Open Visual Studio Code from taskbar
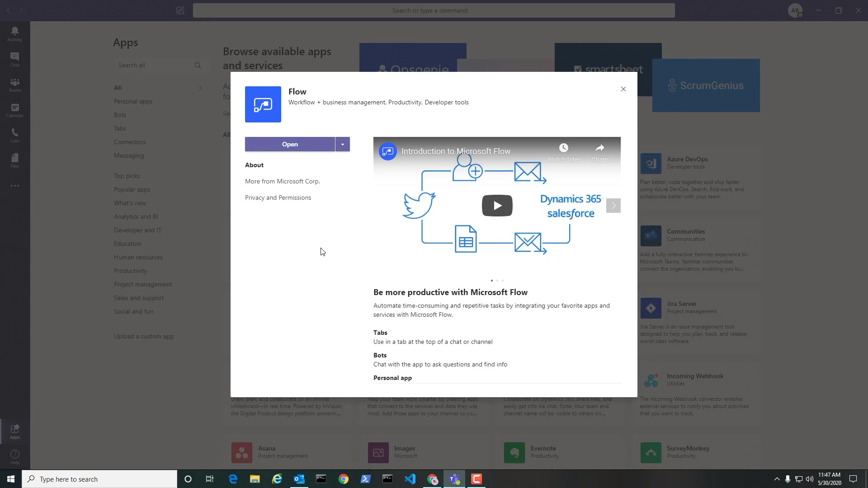The width and height of the screenshot is (868, 488). pyautogui.click(x=410, y=479)
